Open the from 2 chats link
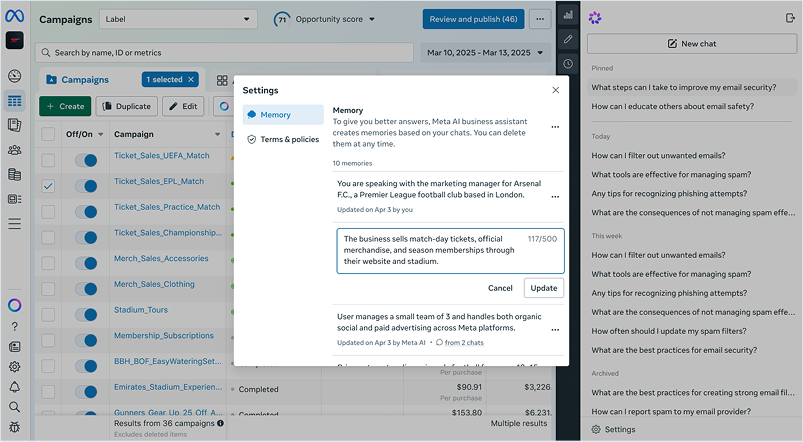Viewport: 803px width, 442px height. (x=464, y=343)
